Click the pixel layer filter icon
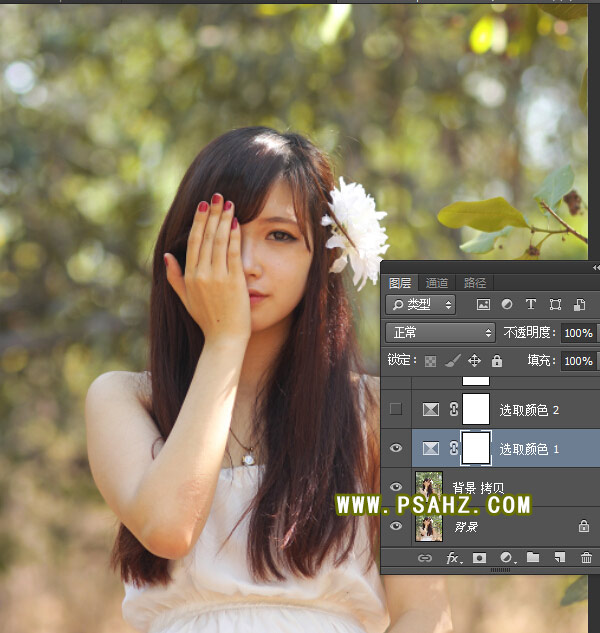Viewport: 600px width, 633px height. coord(483,304)
